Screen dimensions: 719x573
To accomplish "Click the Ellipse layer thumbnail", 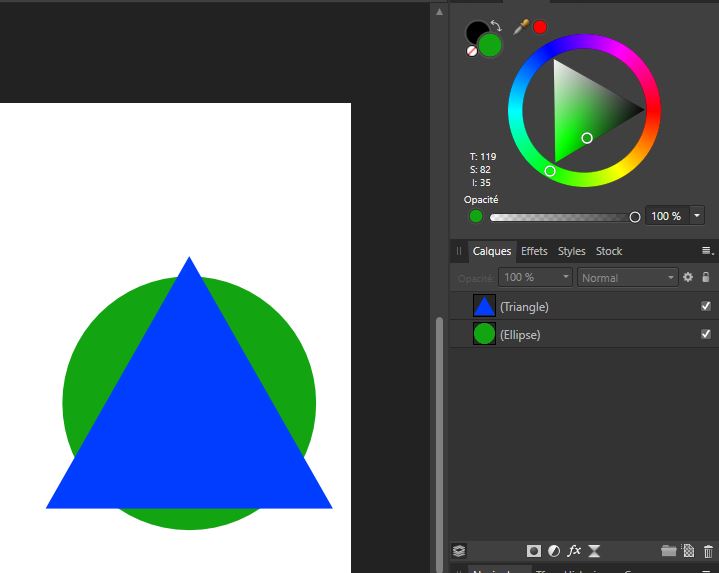I will click(484, 334).
